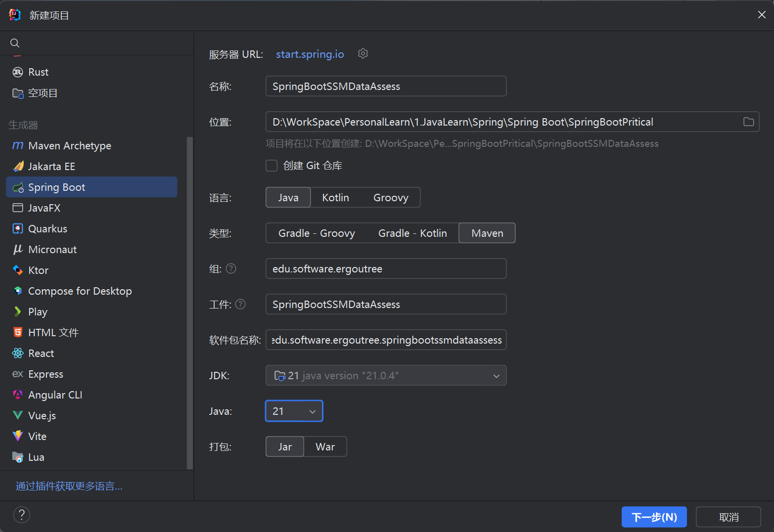Open the start.spring.io link
This screenshot has width=774, height=532.
310,54
